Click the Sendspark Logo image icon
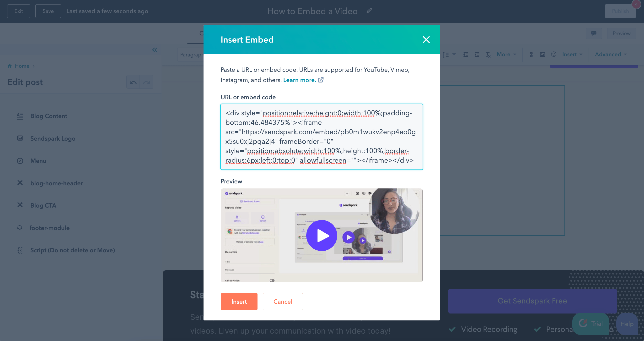The height and width of the screenshot is (341, 644). pos(20,138)
